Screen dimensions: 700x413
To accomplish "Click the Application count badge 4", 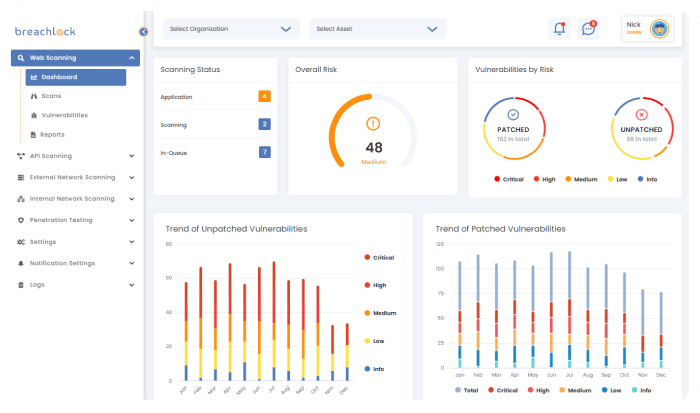I will coord(264,97).
